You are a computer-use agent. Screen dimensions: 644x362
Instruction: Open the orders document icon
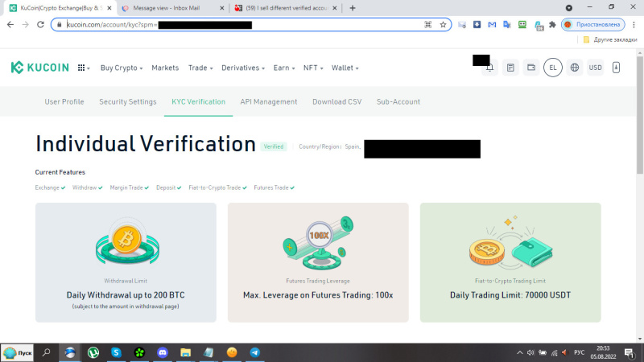[510, 68]
